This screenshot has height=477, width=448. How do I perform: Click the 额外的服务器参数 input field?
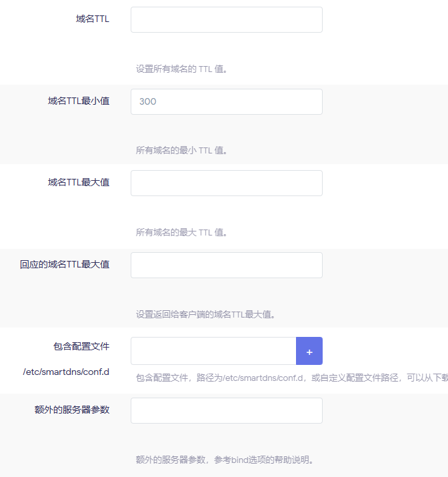click(227, 410)
